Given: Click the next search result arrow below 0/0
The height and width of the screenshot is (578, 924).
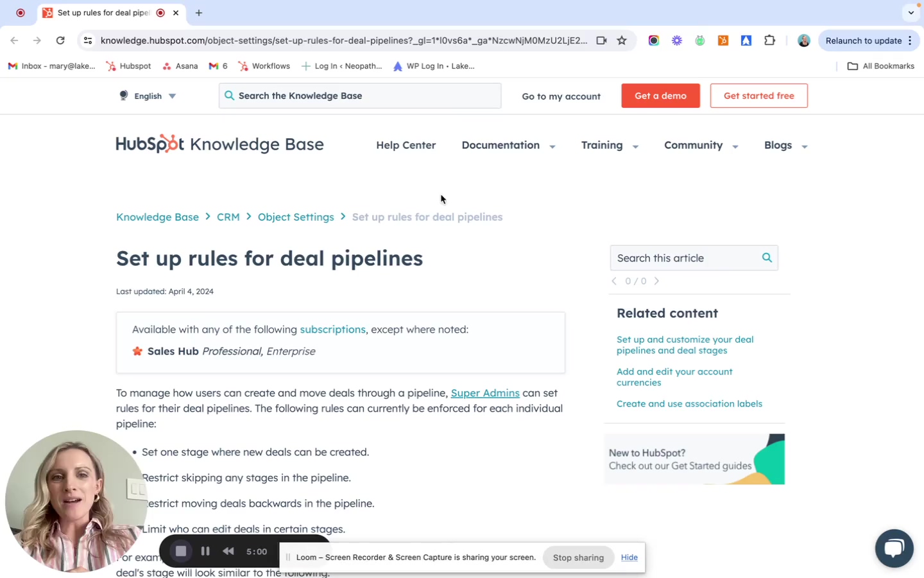Looking at the screenshot, I should coord(656,281).
